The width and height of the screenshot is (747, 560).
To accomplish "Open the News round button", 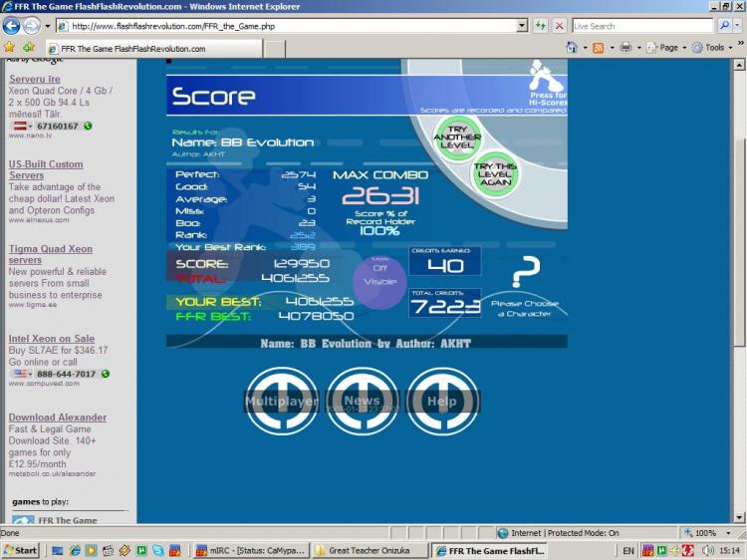I will click(x=363, y=402).
